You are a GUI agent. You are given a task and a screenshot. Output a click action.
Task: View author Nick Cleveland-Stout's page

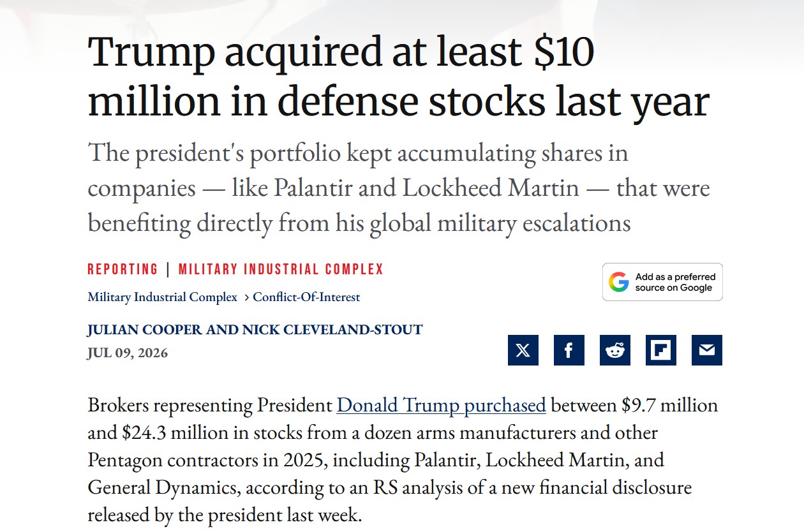click(332, 330)
